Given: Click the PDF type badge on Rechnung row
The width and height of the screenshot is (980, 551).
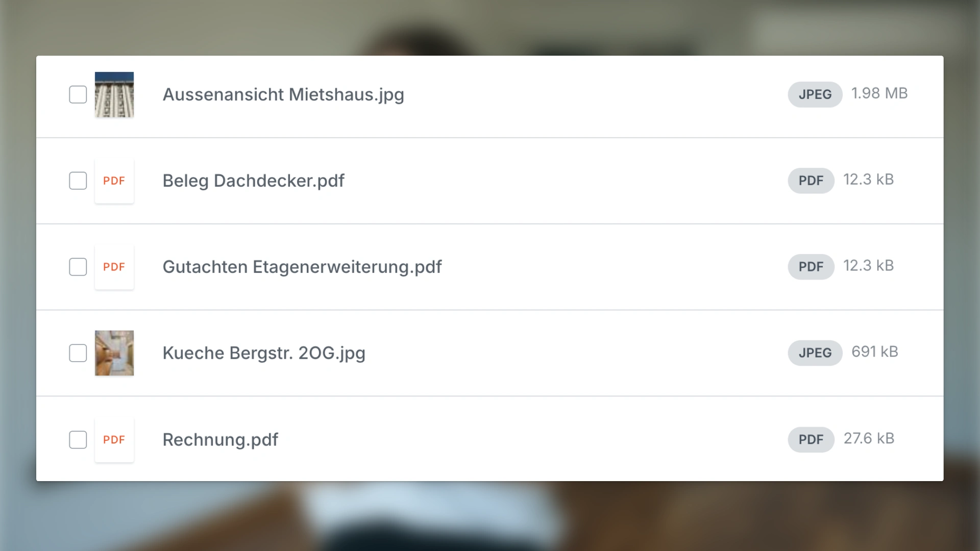Looking at the screenshot, I should tap(811, 439).
